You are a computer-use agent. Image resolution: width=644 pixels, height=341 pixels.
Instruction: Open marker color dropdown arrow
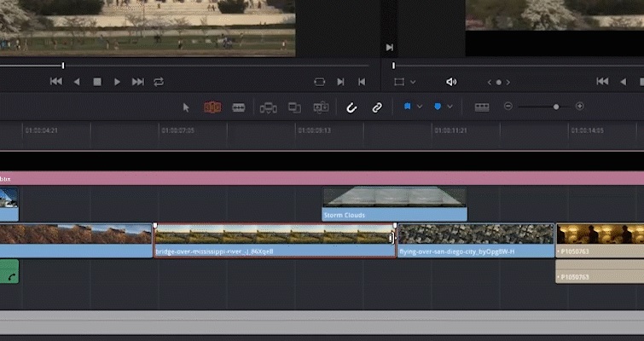[450, 107]
